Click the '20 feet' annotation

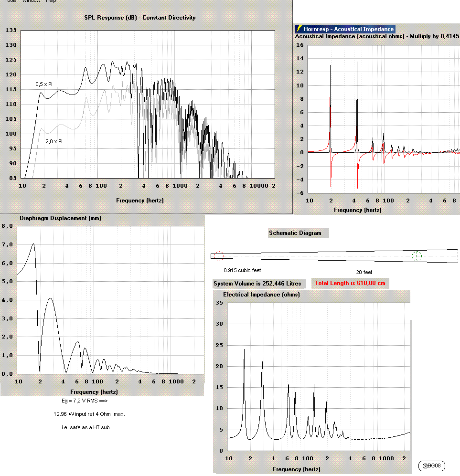[364, 272]
